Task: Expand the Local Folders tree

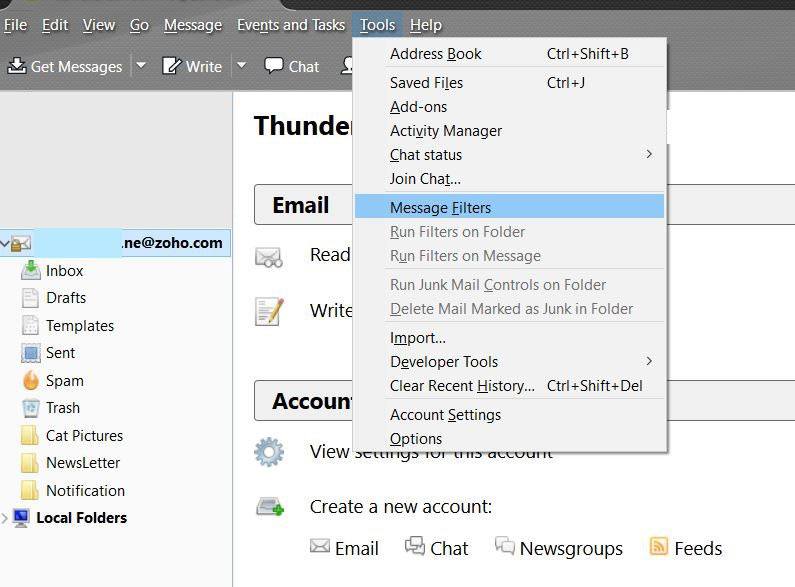Action: (5, 518)
